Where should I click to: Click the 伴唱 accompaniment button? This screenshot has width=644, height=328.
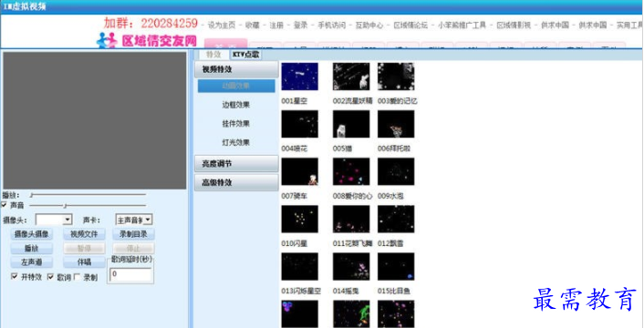[x=84, y=262]
